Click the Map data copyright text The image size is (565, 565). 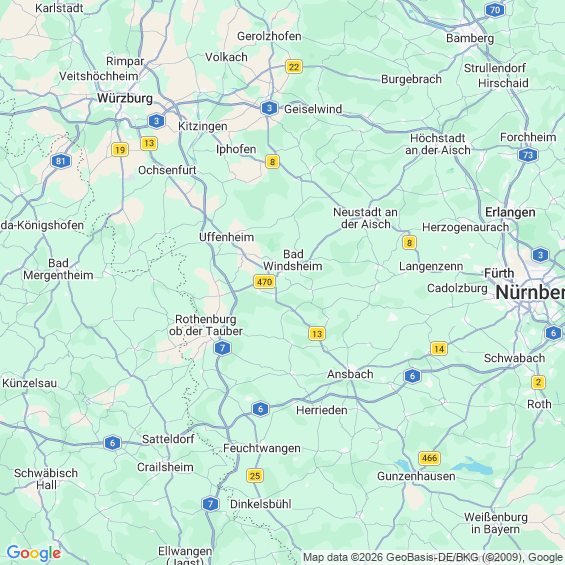pyautogui.click(x=433, y=557)
